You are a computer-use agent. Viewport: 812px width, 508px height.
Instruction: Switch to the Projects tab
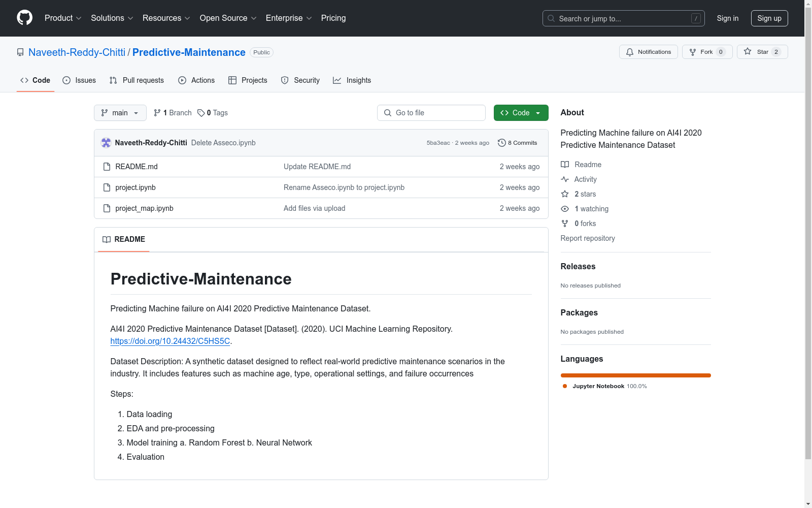(x=248, y=80)
